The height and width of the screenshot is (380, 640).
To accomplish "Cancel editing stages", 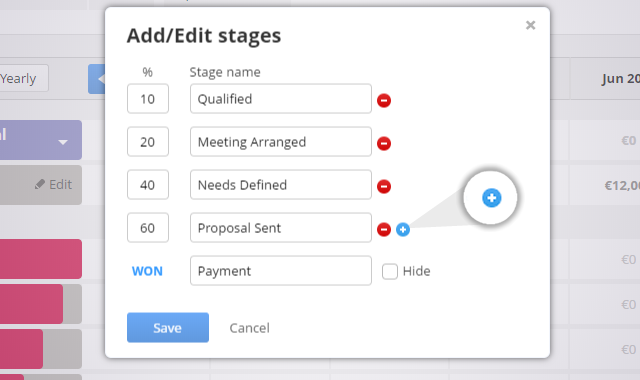I will click(x=249, y=328).
